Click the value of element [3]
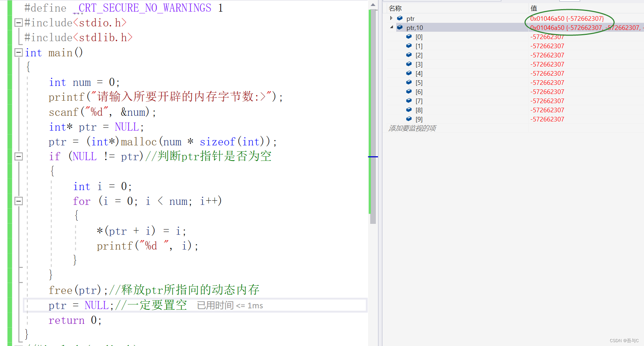Image resolution: width=644 pixels, height=346 pixels. [x=547, y=64]
